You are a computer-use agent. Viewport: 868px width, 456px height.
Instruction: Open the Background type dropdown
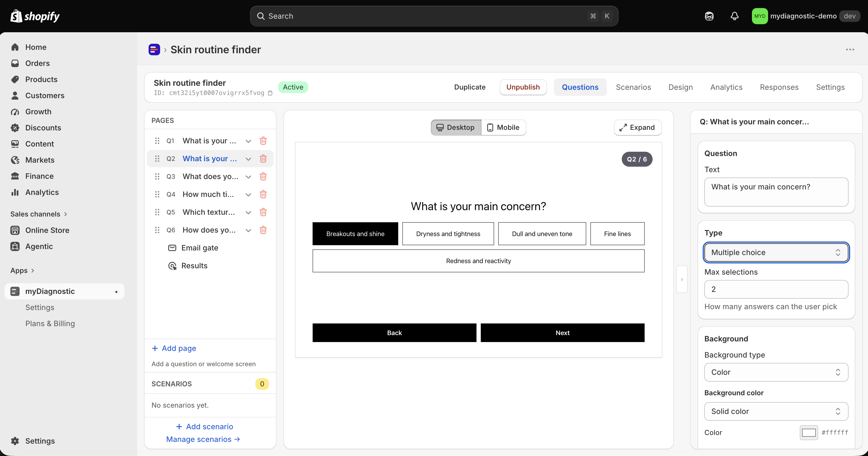click(x=776, y=372)
